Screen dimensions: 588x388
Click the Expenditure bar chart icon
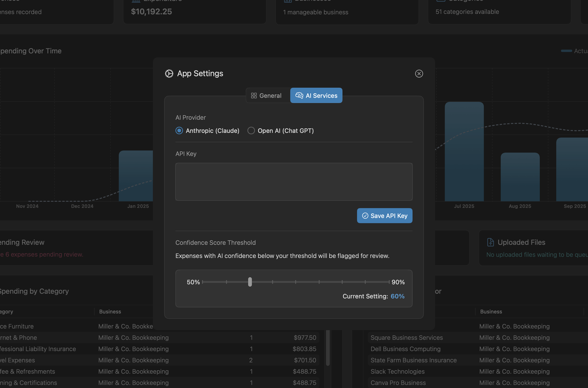coord(136,1)
